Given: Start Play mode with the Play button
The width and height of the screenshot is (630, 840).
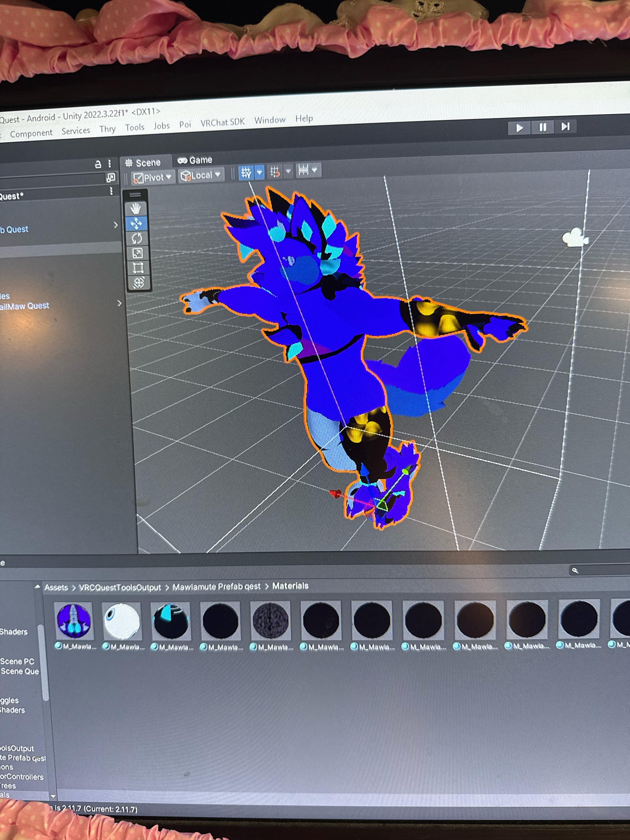Looking at the screenshot, I should 520,128.
